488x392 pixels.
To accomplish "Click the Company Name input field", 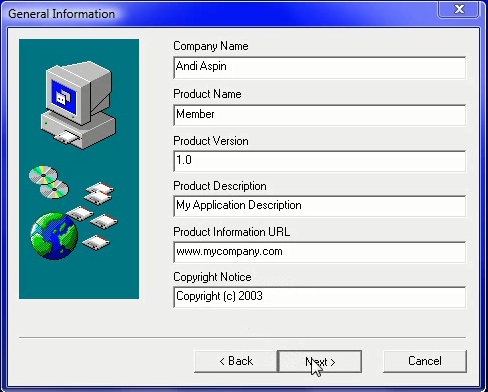I will [x=319, y=68].
